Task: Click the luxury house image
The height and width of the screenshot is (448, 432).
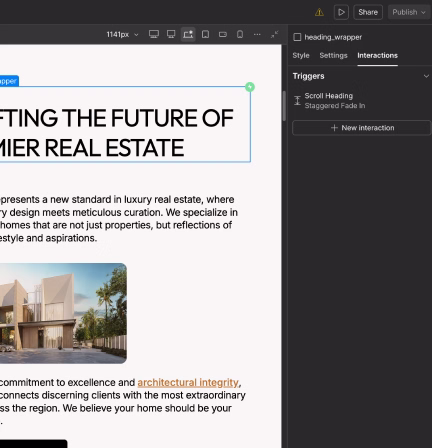Action: [x=63, y=313]
